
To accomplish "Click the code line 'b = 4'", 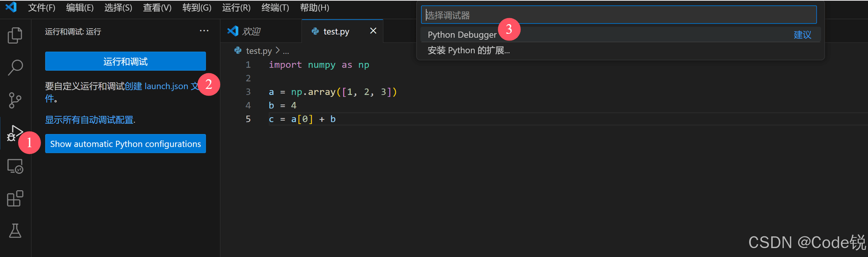I will [283, 105].
